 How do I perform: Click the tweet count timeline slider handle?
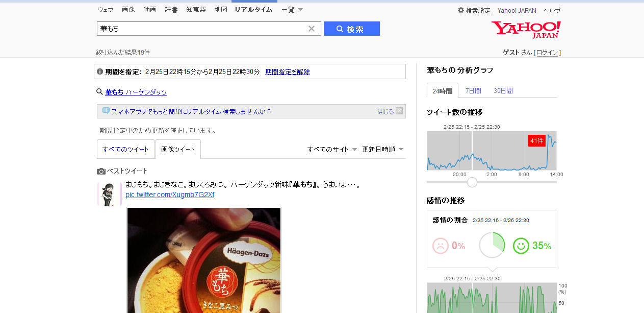472,182
